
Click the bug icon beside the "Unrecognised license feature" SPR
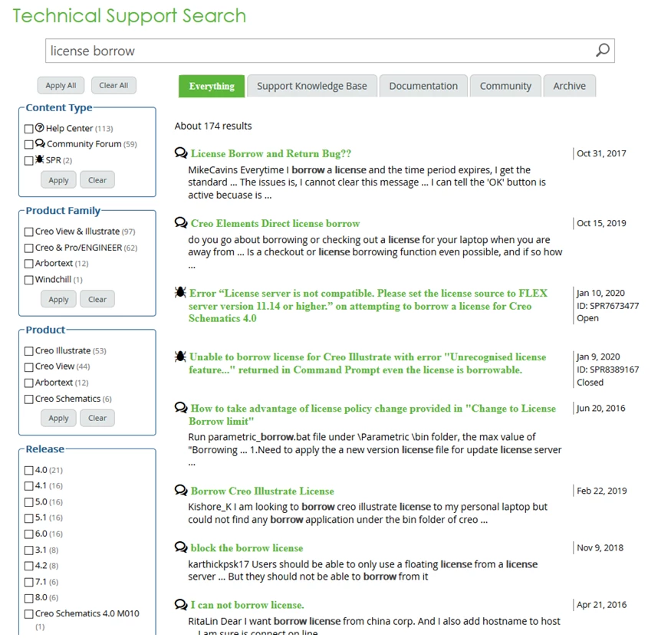click(x=179, y=355)
